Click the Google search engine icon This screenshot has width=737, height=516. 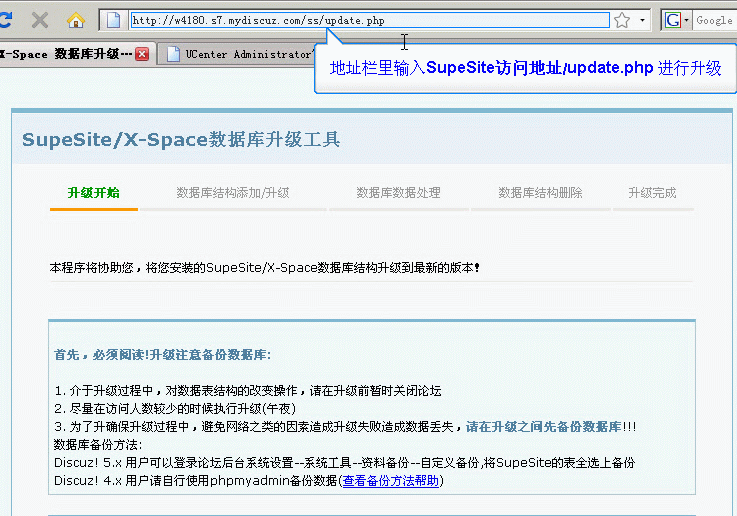pos(672,20)
